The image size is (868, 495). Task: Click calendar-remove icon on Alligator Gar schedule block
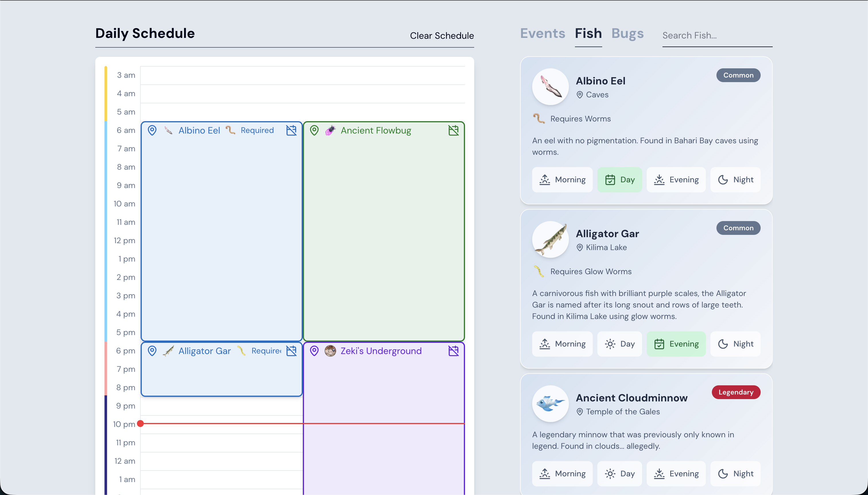pos(292,351)
